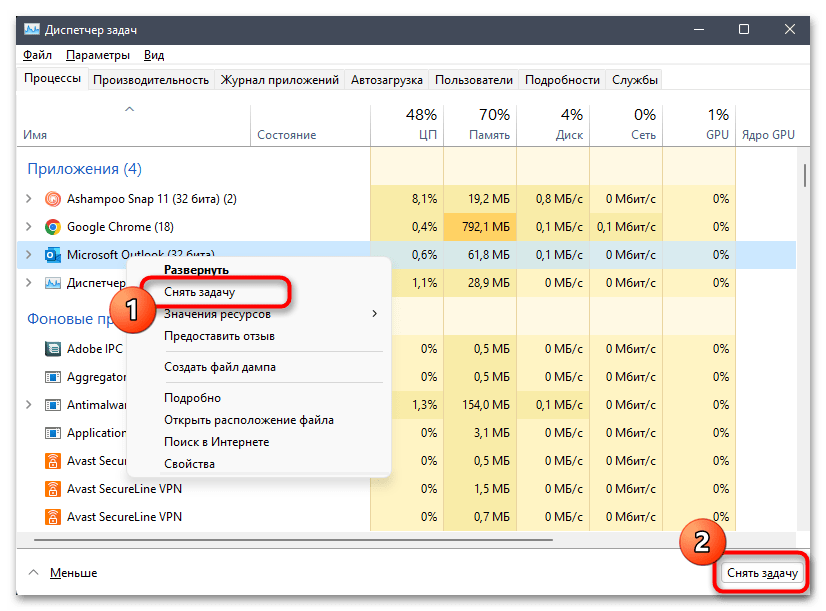Click the Avast Secur truncated row icon
826x611 pixels.
(53, 461)
